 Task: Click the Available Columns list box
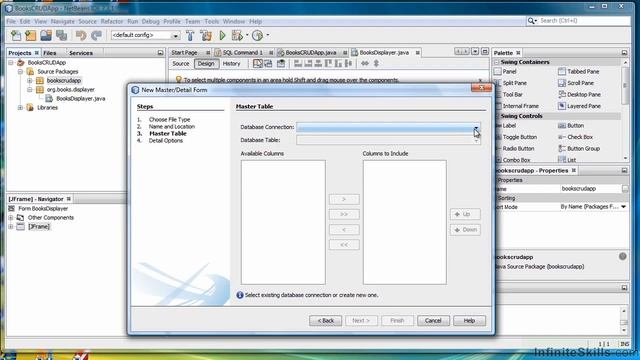pos(283,222)
